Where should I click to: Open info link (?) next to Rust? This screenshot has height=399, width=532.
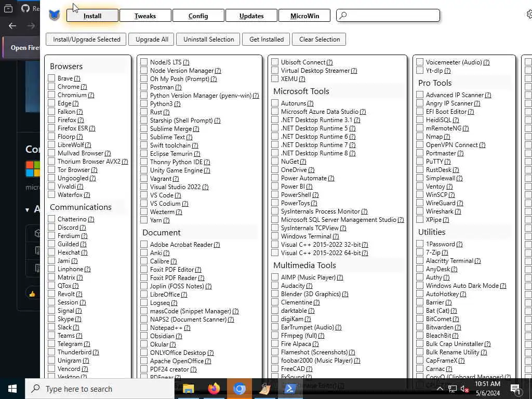click(166, 112)
